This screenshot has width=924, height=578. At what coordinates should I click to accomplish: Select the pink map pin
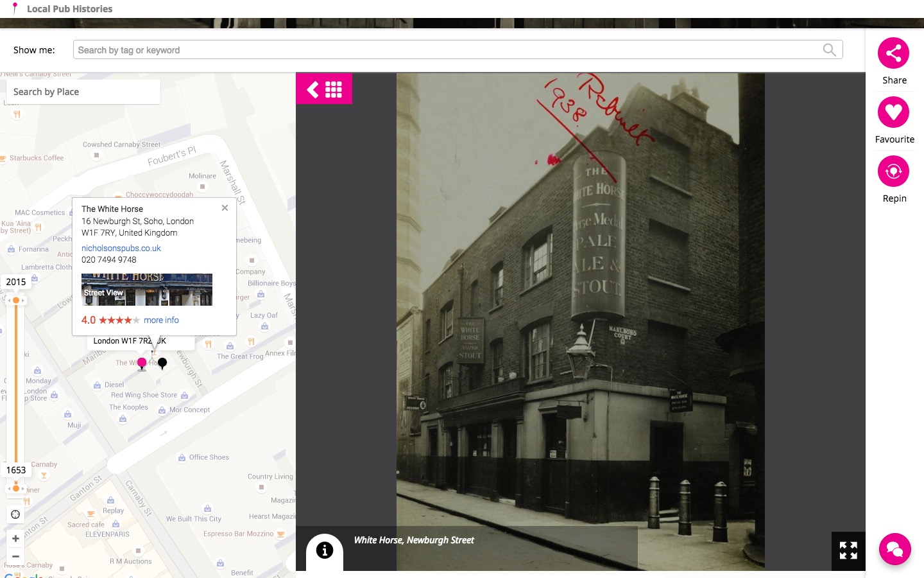(142, 363)
